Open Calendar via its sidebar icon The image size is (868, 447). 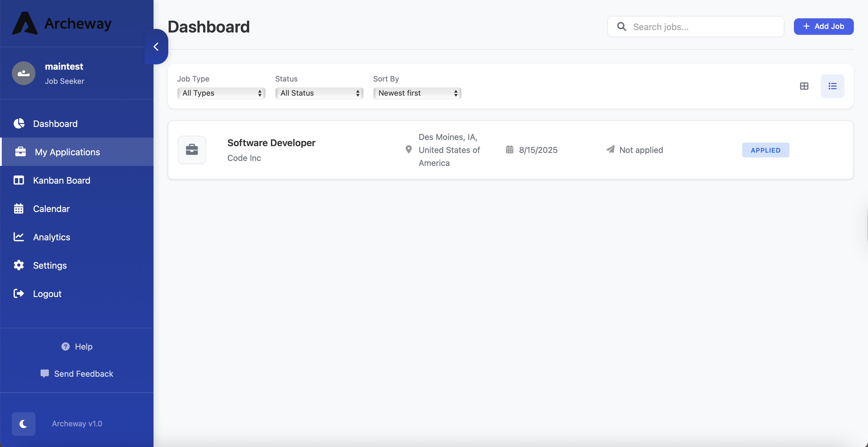point(19,208)
